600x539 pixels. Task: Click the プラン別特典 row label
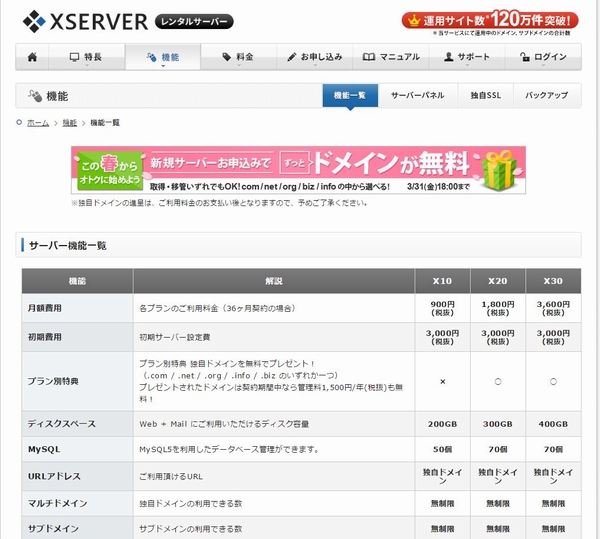coord(53,381)
